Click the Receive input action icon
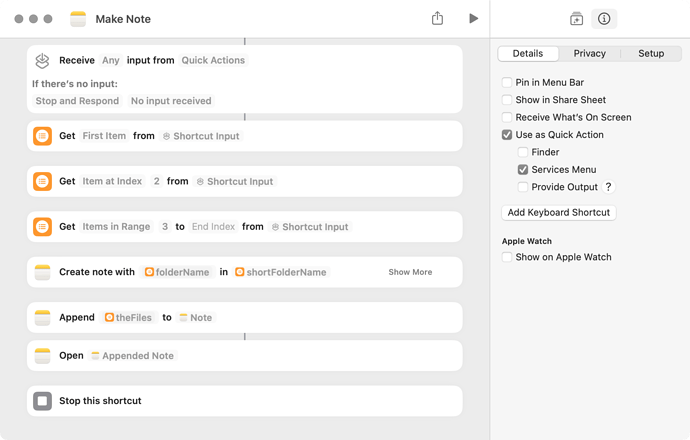This screenshot has height=440, width=690. click(x=42, y=61)
